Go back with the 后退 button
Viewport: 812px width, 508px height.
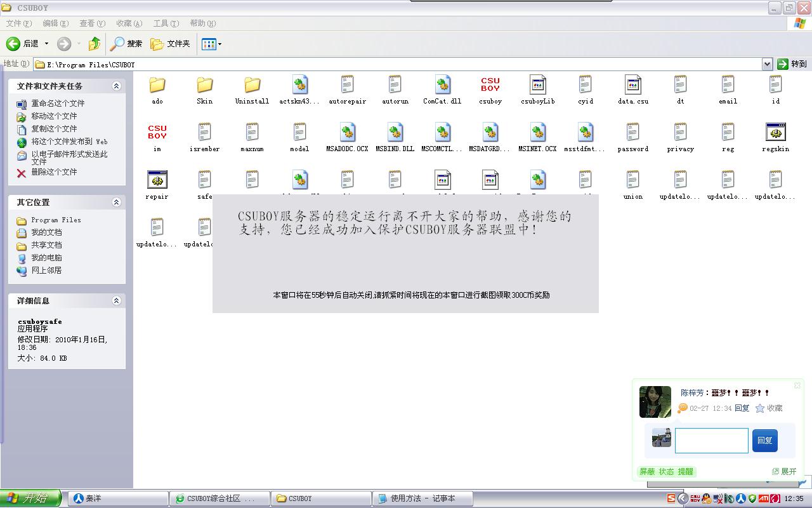[x=23, y=44]
